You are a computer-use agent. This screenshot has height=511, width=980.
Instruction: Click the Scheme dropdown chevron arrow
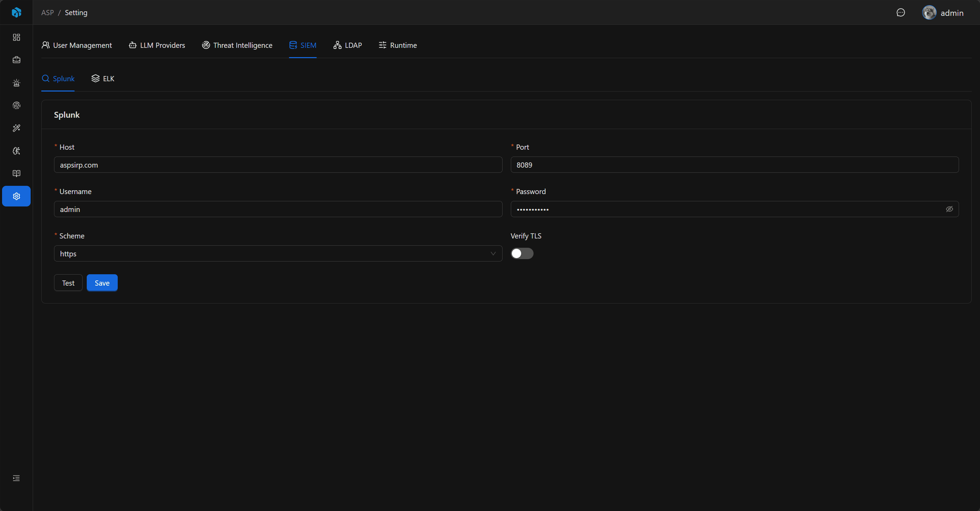click(x=493, y=254)
